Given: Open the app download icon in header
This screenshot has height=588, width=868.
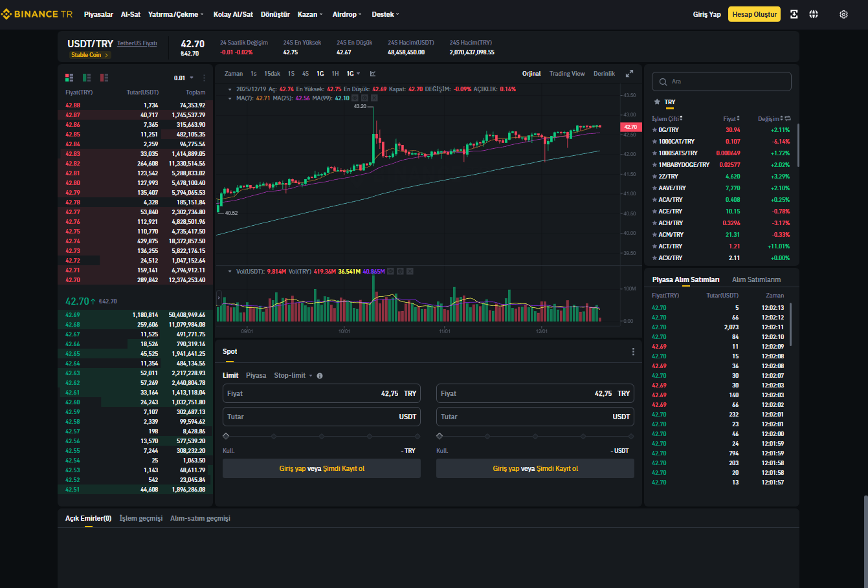Looking at the screenshot, I should pos(794,14).
